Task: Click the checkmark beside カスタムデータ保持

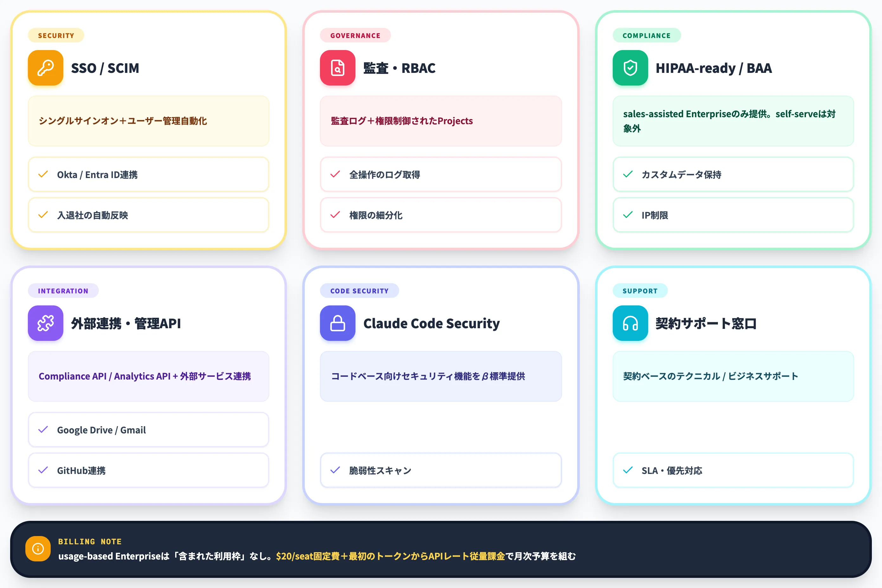Action: click(628, 174)
